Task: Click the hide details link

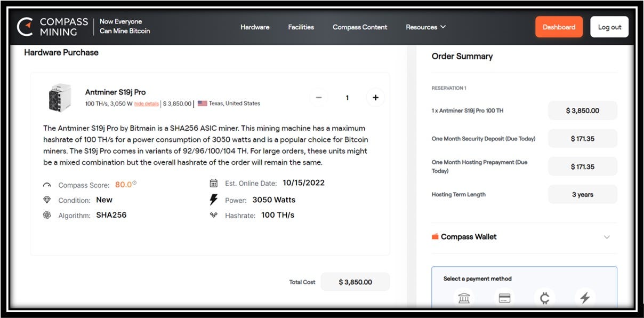Action: 147,104
